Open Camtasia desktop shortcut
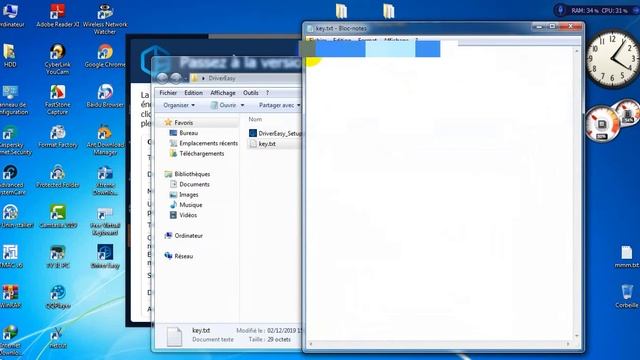Image resolution: width=640 pixels, height=360 pixels. 58,217
